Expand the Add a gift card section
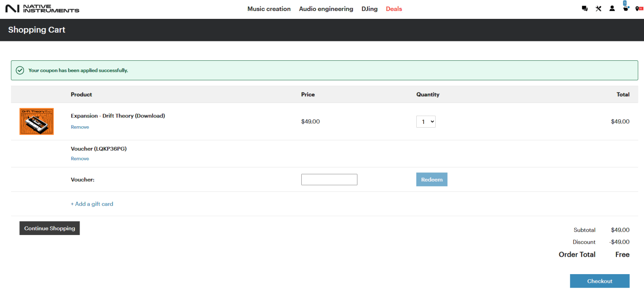 pyautogui.click(x=92, y=204)
